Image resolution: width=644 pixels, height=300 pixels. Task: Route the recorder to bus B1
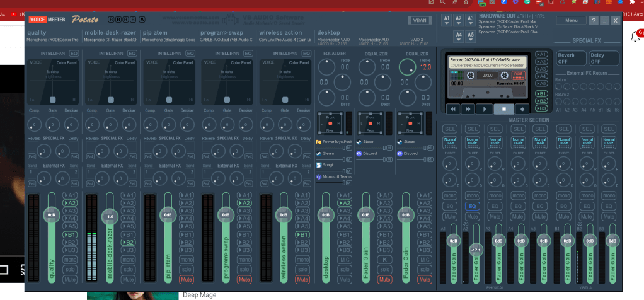pyautogui.click(x=541, y=94)
